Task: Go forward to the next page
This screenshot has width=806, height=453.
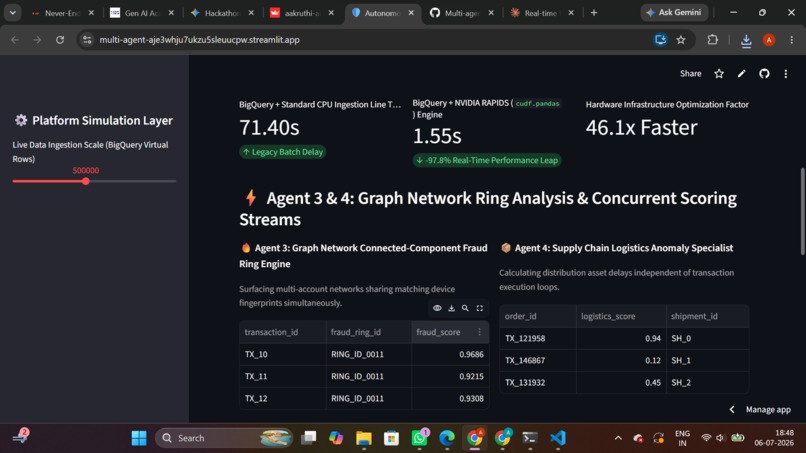Action: click(37, 40)
